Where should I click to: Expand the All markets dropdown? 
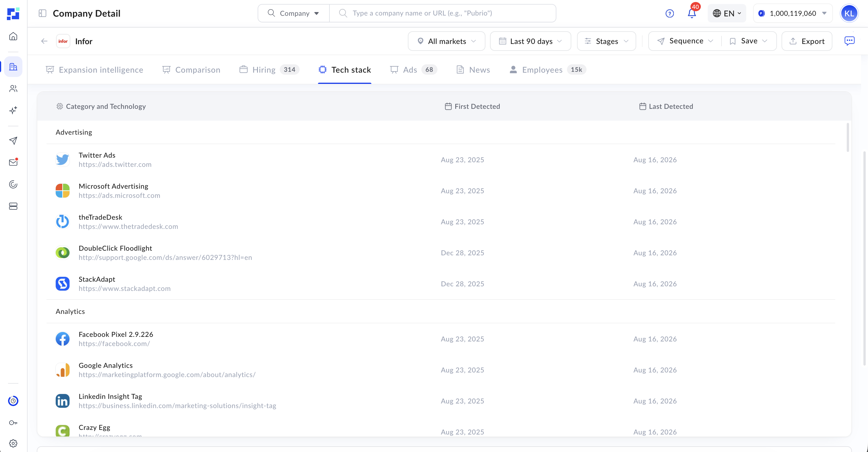tap(446, 41)
